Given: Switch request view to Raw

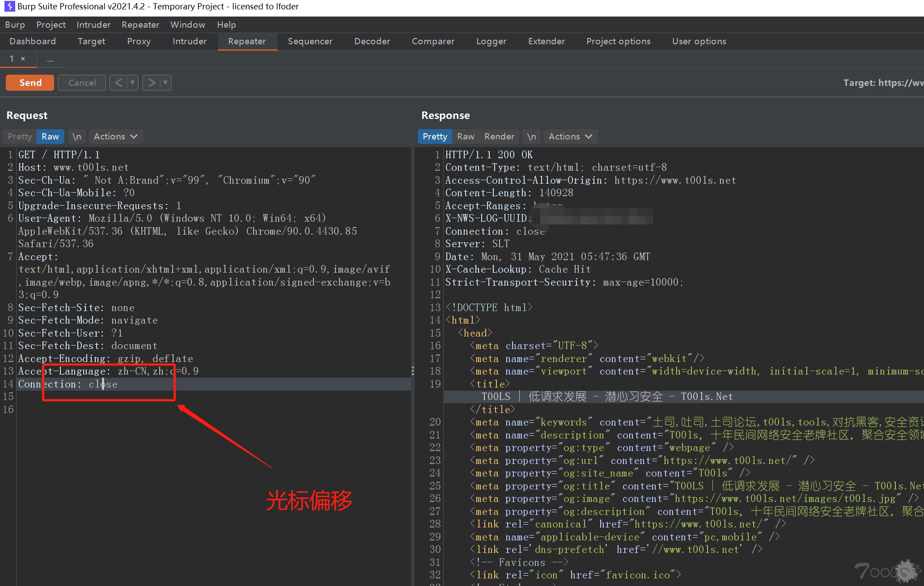Looking at the screenshot, I should (51, 136).
